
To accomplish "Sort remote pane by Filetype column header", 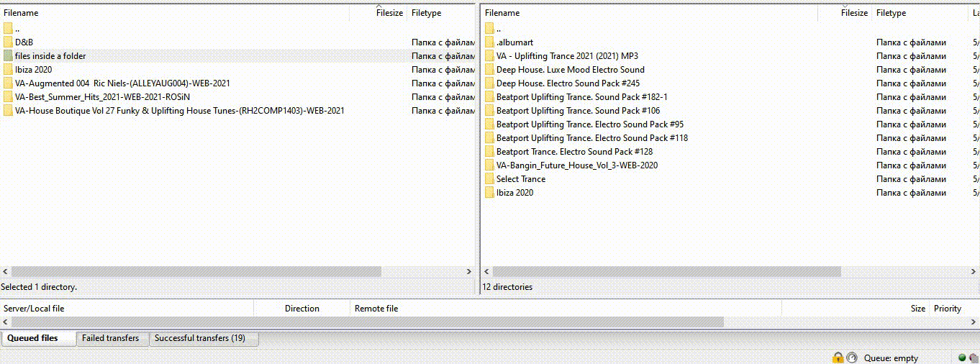I will pyautogui.click(x=921, y=13).
